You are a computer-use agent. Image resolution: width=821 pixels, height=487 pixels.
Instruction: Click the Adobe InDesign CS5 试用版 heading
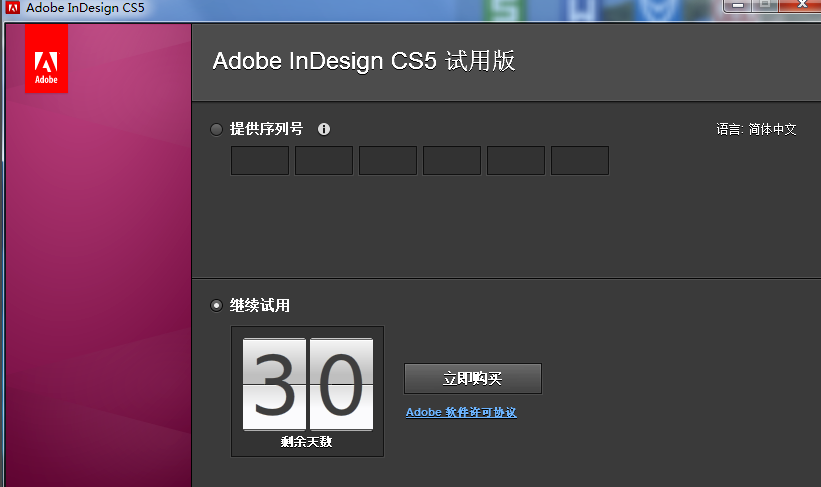point(364,61)
